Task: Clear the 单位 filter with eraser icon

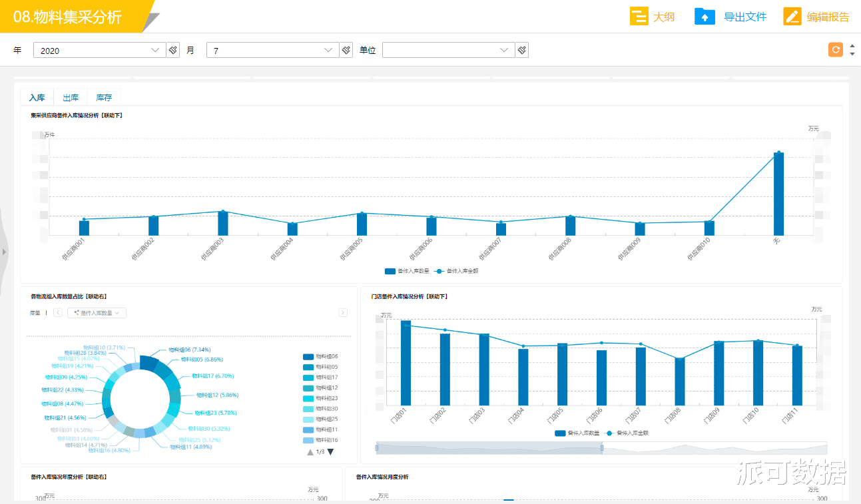Action: pyautogui.click(x=522, y=50)
